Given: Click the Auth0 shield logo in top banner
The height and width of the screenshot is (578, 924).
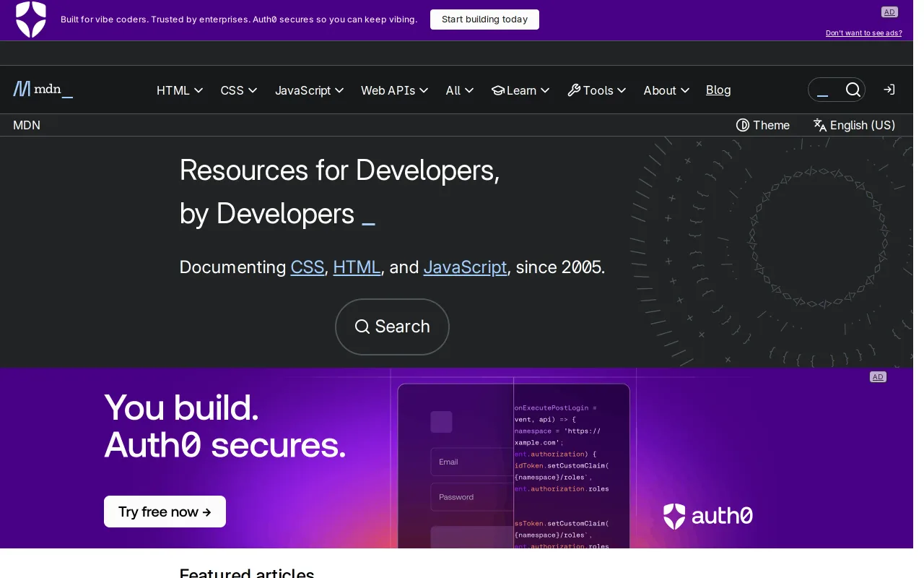Looking at the screenshot, I should 31,20.
